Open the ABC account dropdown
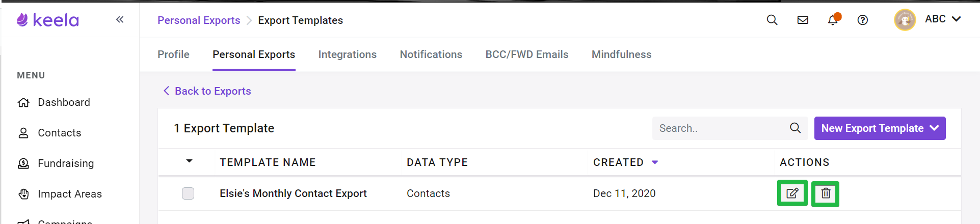Screen dimensions: 980x224 943,19
